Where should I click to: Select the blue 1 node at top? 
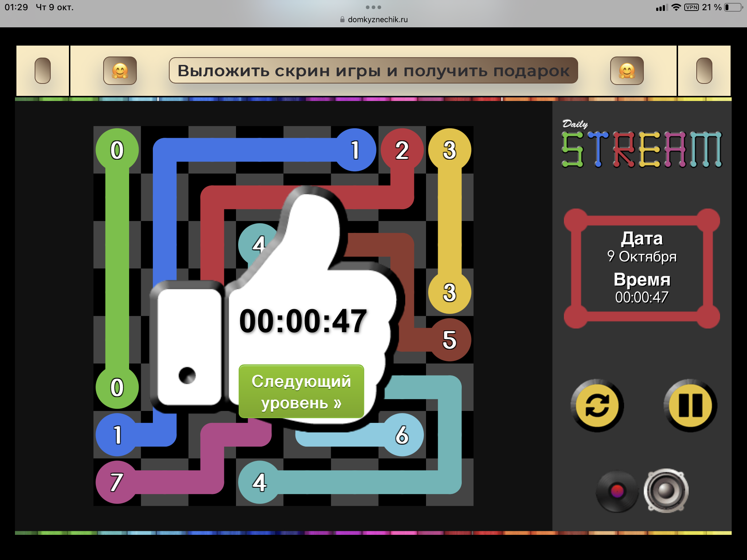tap(355, 150)
